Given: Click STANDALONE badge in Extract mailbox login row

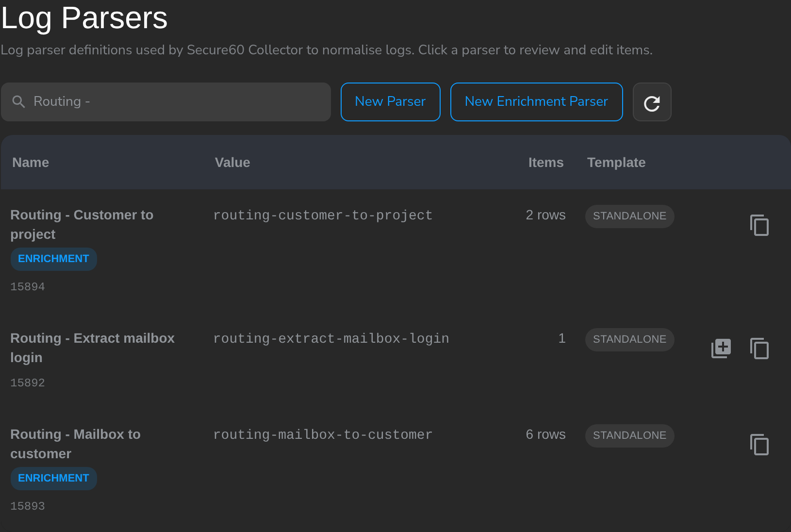Looking at the screenshot, I should [629, 339].
